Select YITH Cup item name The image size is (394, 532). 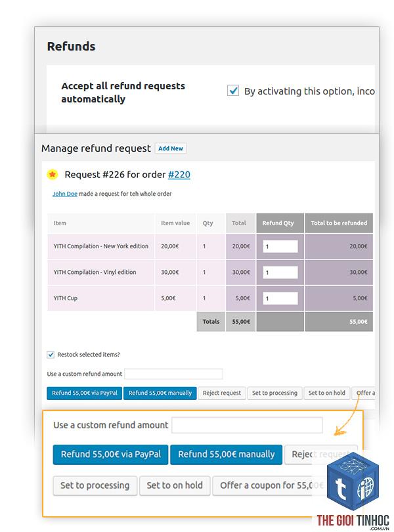point(66,298)
